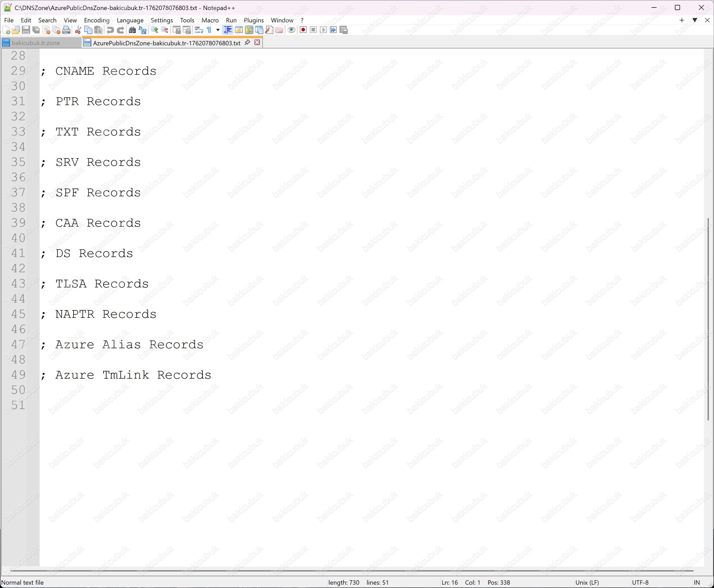Click the Cut scissors icon
The height and width of the screenshot is (588, 714).
(x=78, y=30)
